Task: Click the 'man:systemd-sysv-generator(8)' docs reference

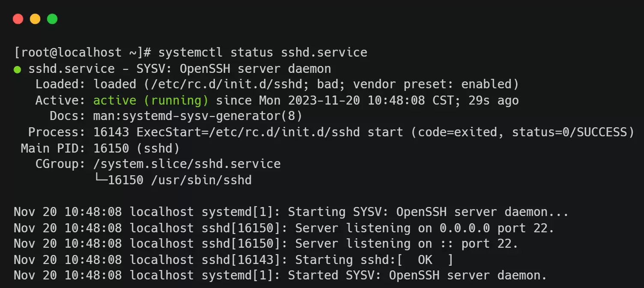Action: click(x=198, y=116)
